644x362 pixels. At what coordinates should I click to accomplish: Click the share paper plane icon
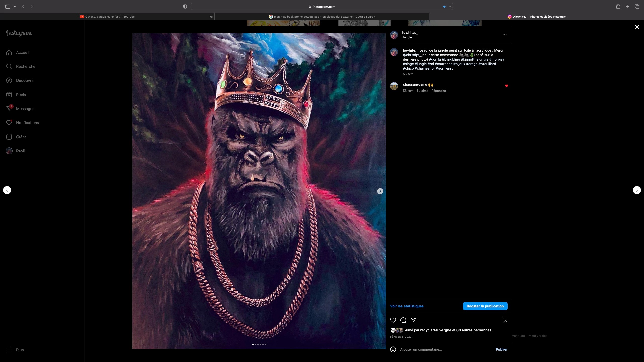pos(413,320)
